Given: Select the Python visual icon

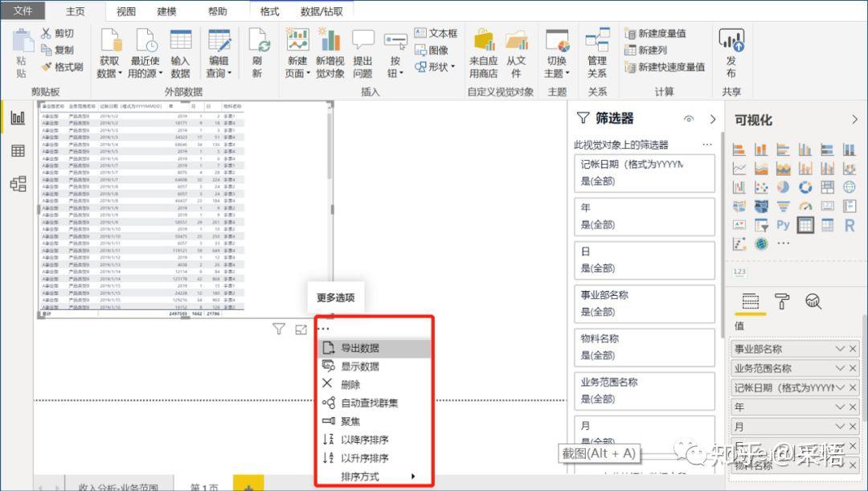Looking at the screenshot, I should pyautogui.click(x=783, y=225).
